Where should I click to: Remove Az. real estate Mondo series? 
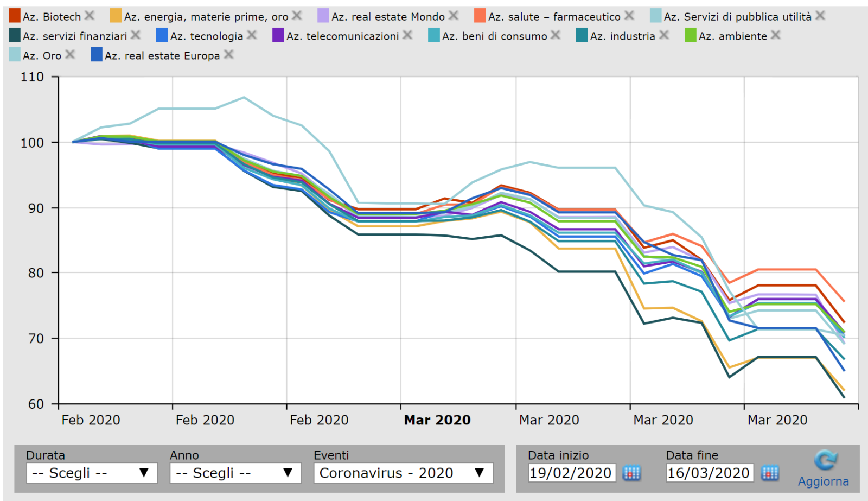[x=454, y=16]
